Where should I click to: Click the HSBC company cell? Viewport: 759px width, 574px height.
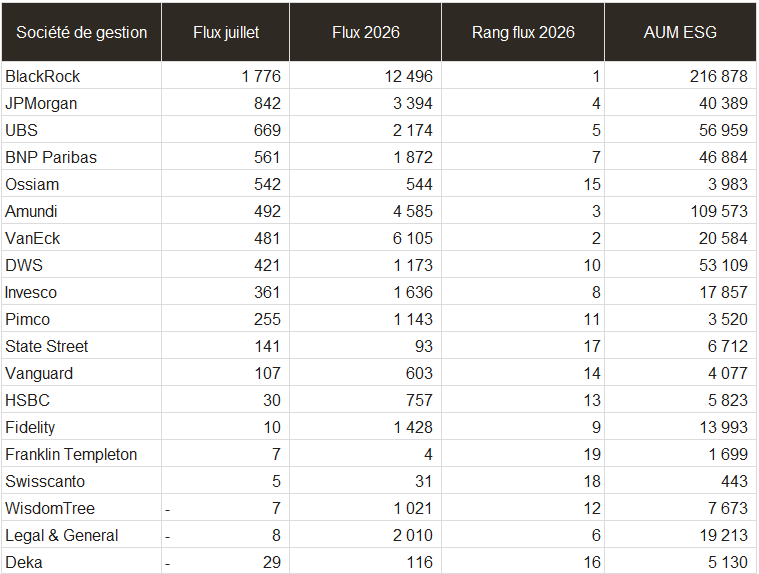pos(81,400)
